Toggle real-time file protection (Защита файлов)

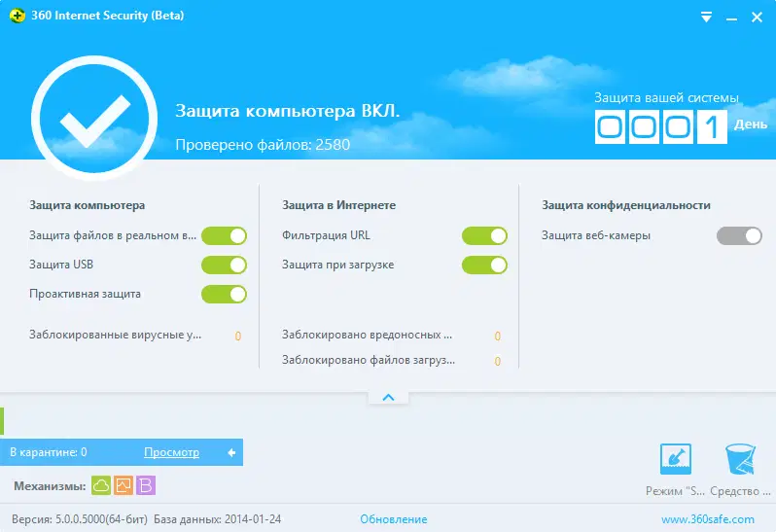[x=224, y=236]
